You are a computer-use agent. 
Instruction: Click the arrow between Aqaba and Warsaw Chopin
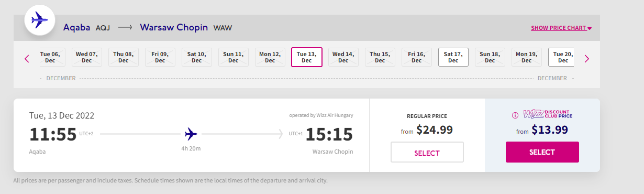(125, 28)
